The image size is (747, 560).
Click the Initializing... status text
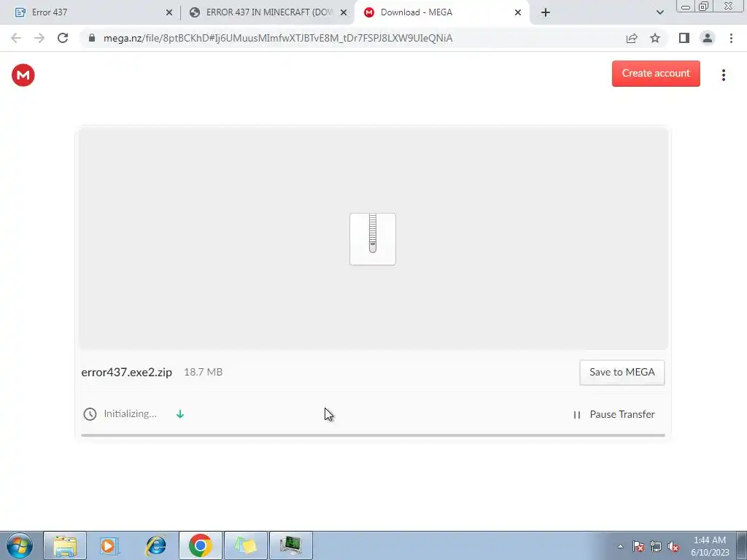(130, 414)
